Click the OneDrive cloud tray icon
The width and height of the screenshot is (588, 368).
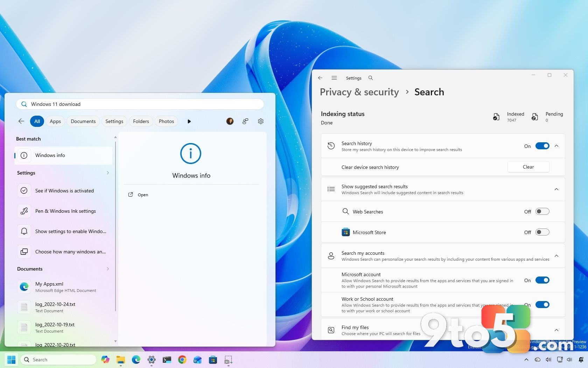point(538,360)
